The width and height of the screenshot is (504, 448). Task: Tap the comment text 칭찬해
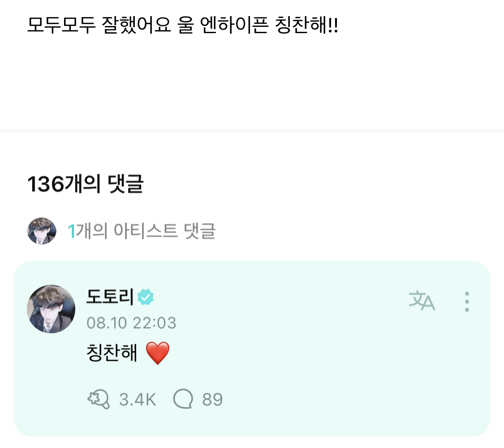click(x=112, y=353)
